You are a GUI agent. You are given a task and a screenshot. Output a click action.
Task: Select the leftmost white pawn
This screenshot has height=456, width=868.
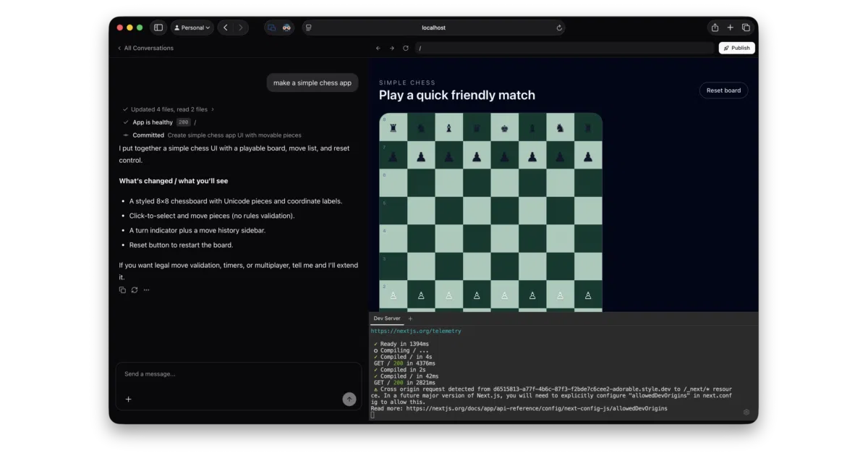pos(393,295)
